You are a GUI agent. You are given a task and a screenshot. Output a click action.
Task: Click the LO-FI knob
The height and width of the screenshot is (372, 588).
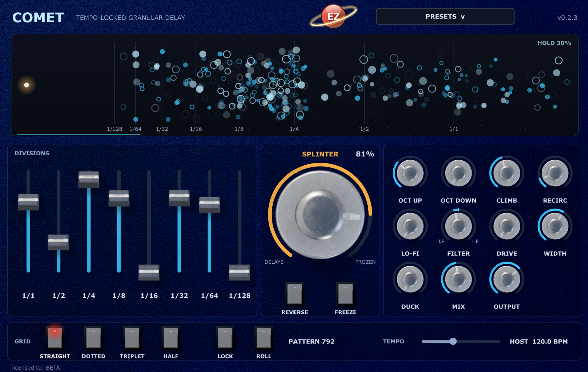(410, 226)
